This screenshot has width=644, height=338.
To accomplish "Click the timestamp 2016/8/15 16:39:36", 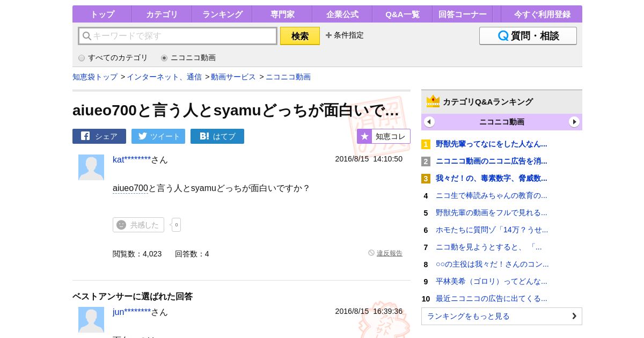I will [369, 311].
